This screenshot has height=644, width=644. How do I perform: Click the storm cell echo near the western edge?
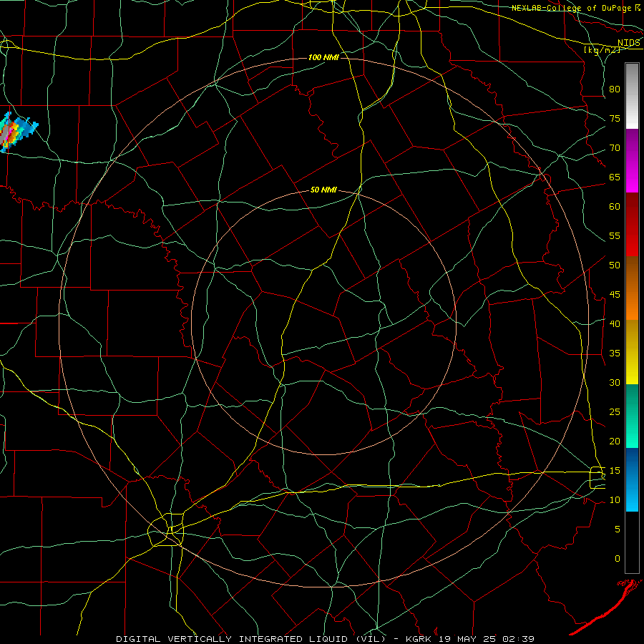pyautogui.click(x=18, y=132)
